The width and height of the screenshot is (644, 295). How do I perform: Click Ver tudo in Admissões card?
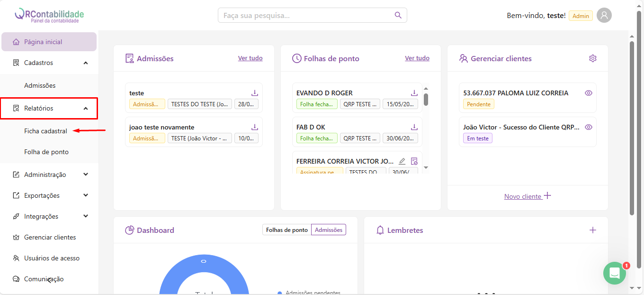[x=250, y=58]
